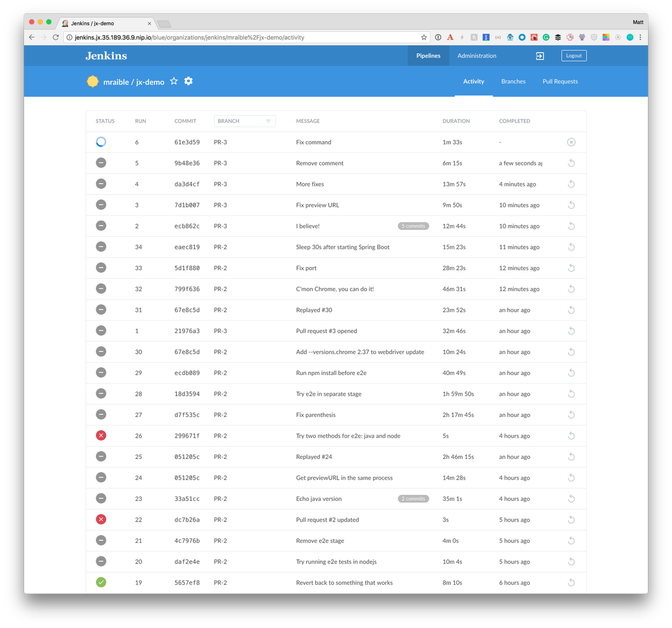
Task: Click the browser address bar
Action: (246, 38)
